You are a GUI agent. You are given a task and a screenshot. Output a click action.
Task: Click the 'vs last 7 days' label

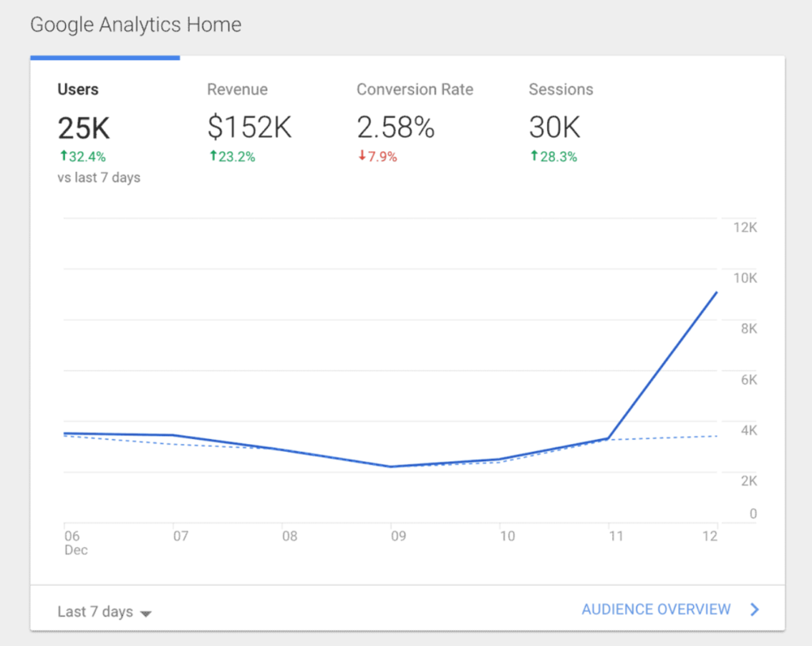(x=99, y=178)
